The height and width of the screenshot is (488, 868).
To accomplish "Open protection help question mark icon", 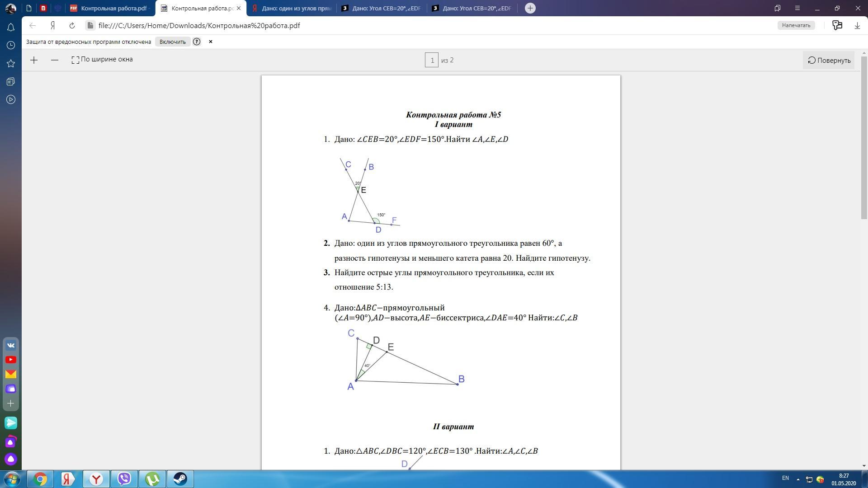I will click(197, 42).
